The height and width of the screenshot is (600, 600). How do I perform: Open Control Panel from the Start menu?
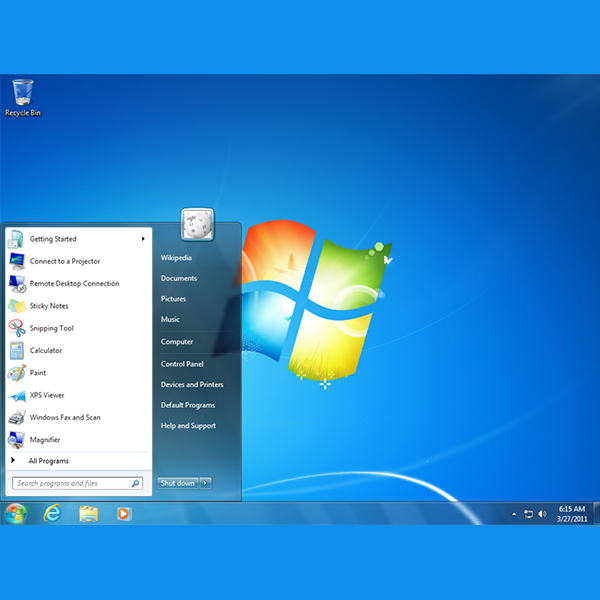point(182,364)
